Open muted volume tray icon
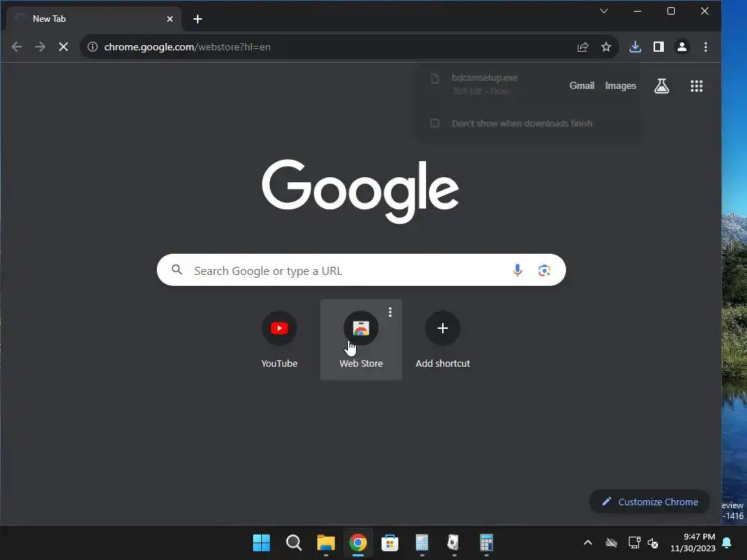This screenshot has width=747, height=560. tap(653, 542)
